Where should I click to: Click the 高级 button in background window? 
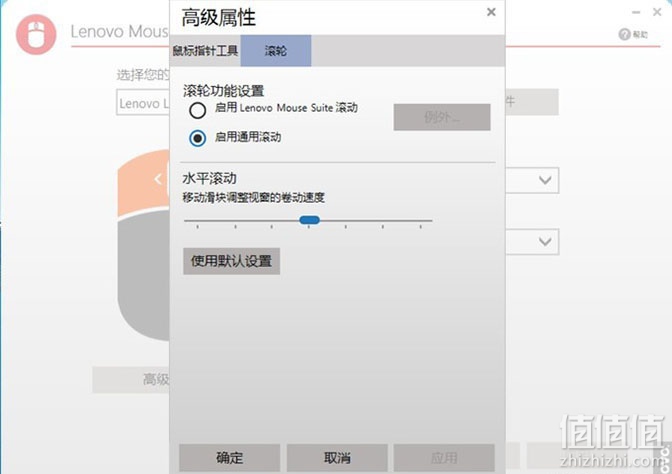131,379
